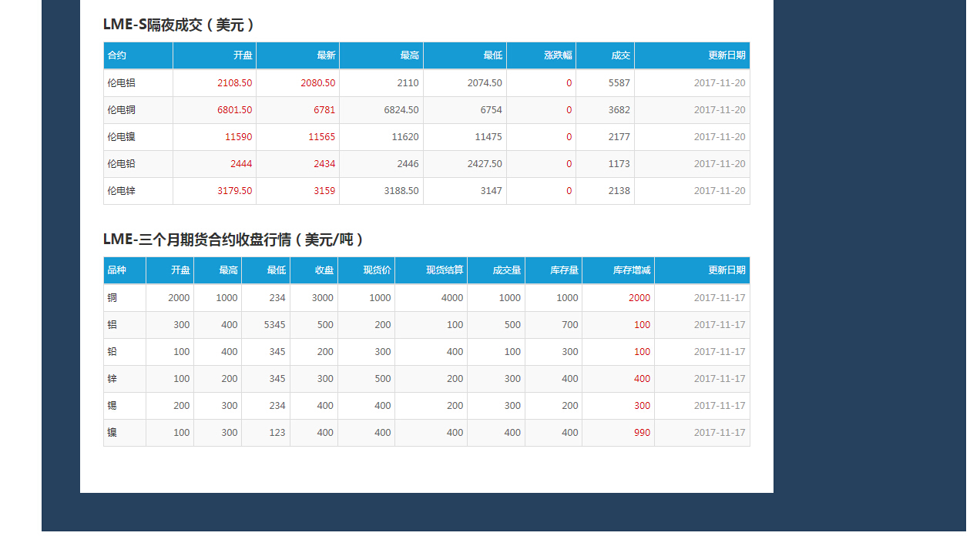This screenshot has height=536, width=980.
Task: Select the 铜 variety row name
Action: (x=112, y=297)
